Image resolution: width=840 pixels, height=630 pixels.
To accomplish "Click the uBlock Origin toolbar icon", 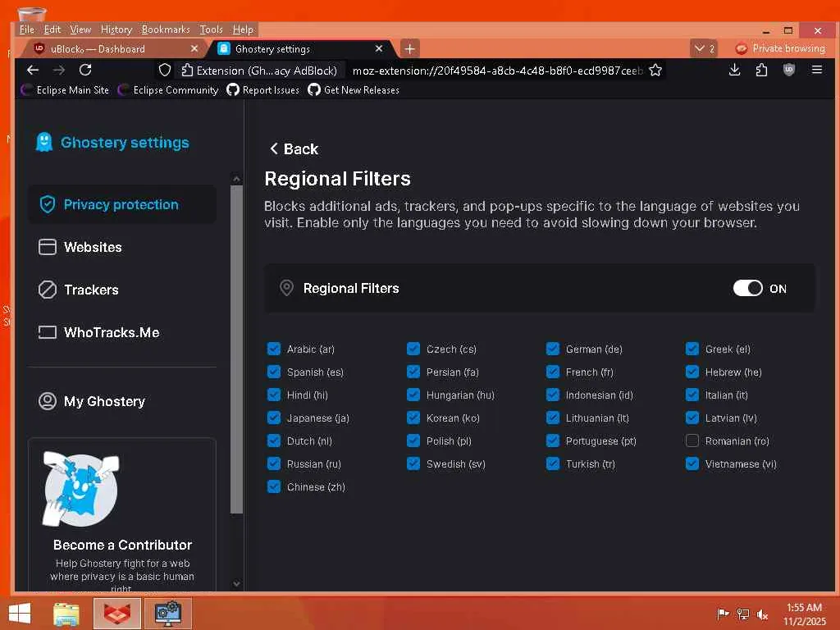I will [x=788, y=70].
